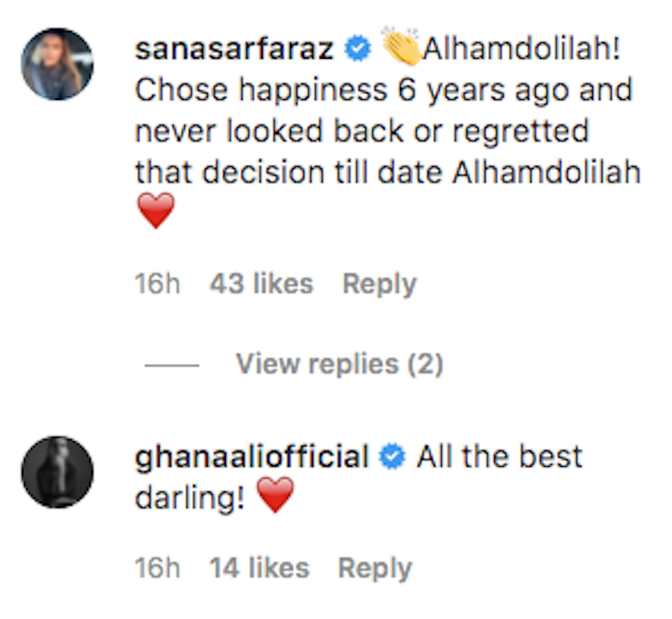
Task: Click the 'that decision till date Alhamdolilah' line
Action: 387,171
